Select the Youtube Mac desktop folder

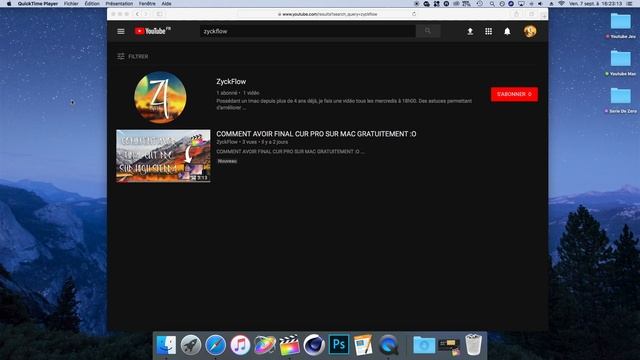point(621,62)
